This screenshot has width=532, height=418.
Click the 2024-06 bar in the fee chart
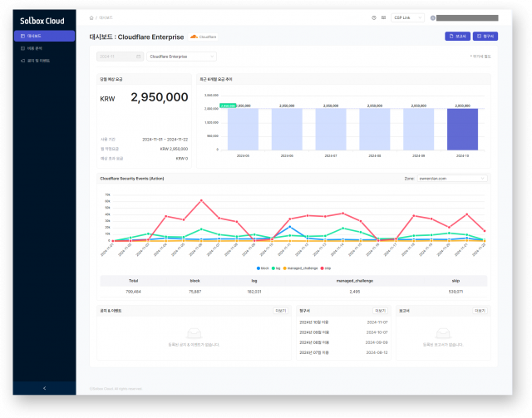[x=287, y=130]
